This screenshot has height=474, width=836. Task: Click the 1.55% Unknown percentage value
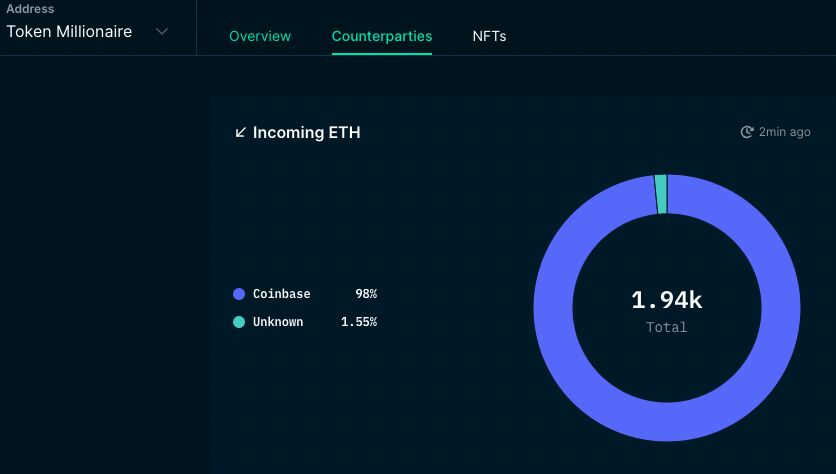pyautogui.click(x=359, y=322)
